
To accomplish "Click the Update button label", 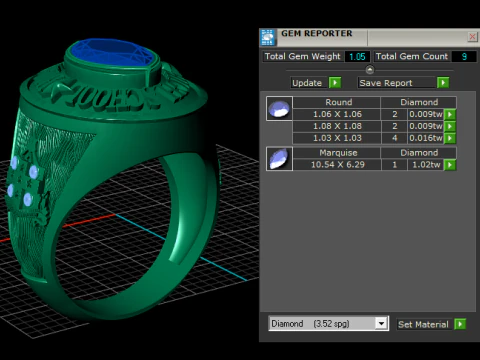I will (x=307, y=83).
